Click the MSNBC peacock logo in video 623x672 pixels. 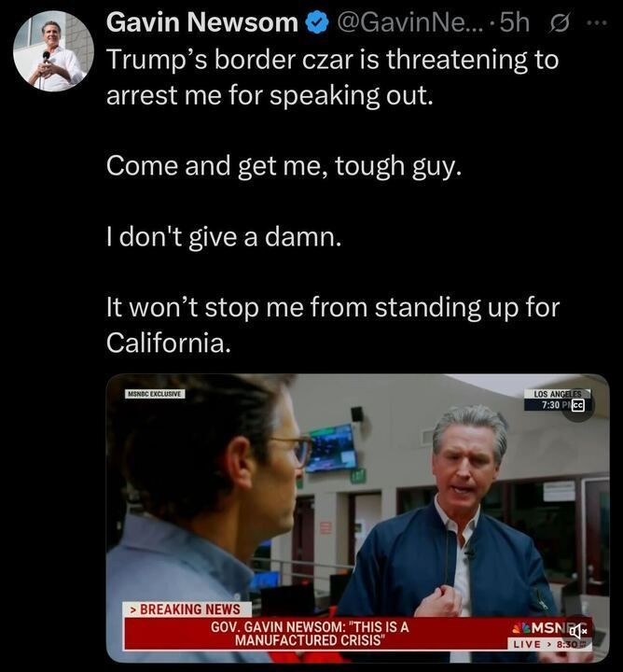tap(521, 629)
